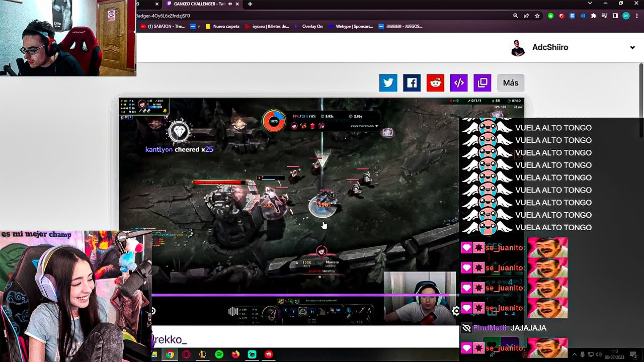Open the browser zoom magnifier icon

516,16
